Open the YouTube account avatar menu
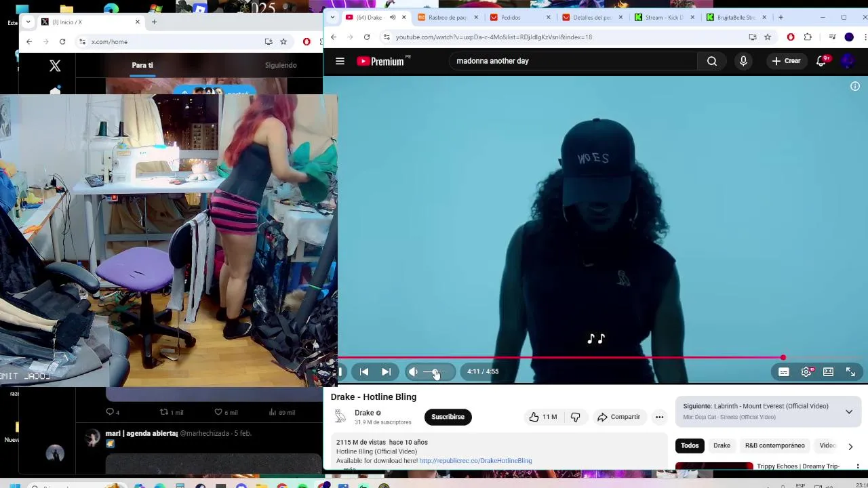This screenshot has width=868, height=488. (848, 61)
